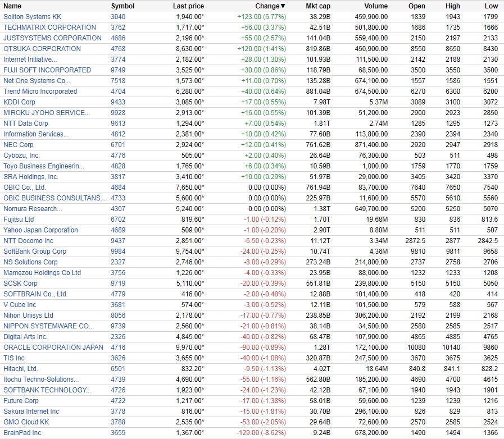The image size is (504, 439).
Task: Sort table by Mkt cap header
Action: tap(318, 6)
